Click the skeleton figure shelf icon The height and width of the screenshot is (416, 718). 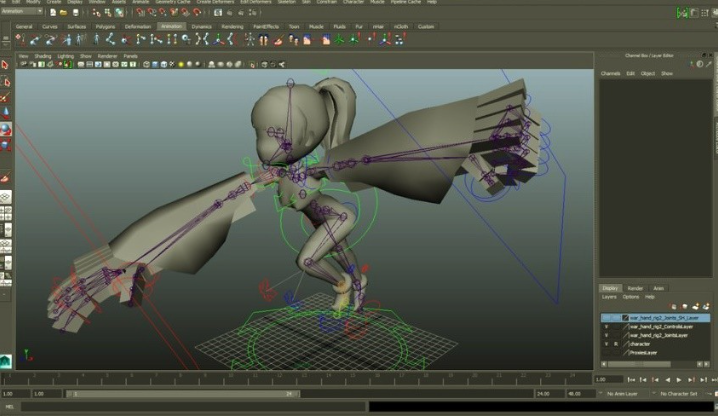(250, 40)
